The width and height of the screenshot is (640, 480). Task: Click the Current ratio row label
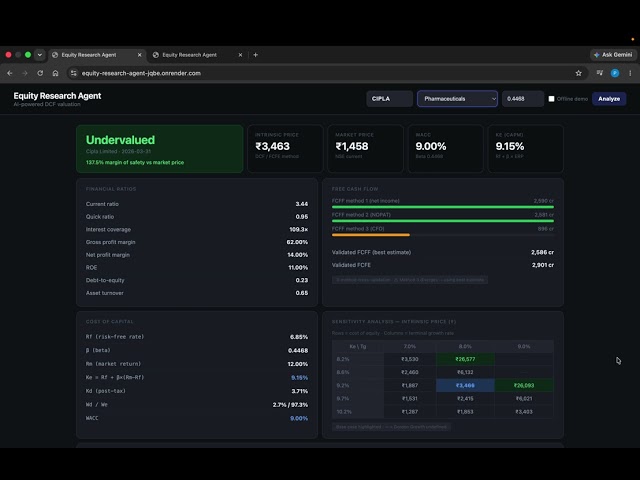102,204
